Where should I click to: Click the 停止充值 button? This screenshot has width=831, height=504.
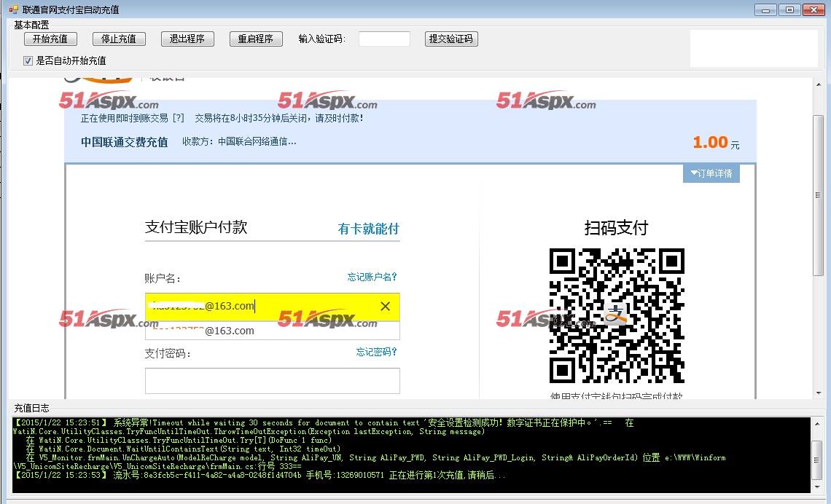(119, 39)
